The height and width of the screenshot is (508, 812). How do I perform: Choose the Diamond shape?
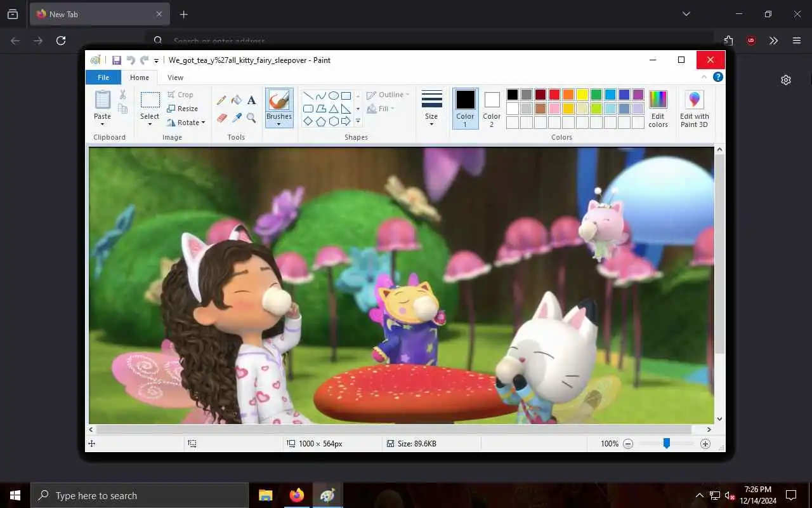pyautogui.click(x=308, y=121)
